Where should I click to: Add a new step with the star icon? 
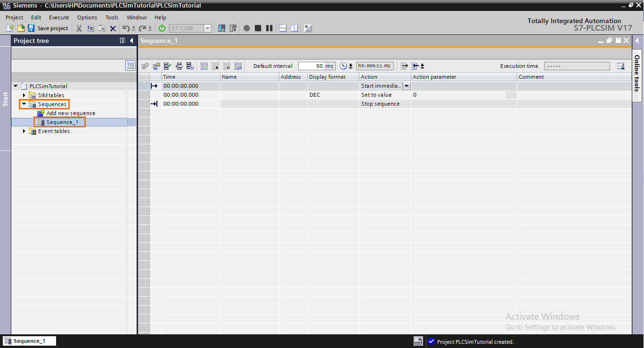pyautogui.click(x=156, y=66)
